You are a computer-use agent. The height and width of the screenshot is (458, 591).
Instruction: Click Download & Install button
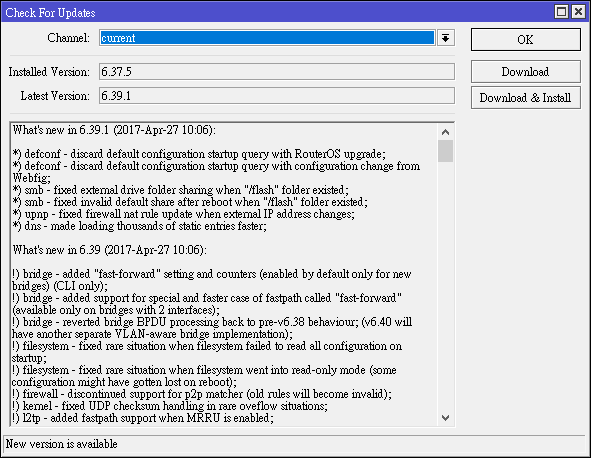525,98
